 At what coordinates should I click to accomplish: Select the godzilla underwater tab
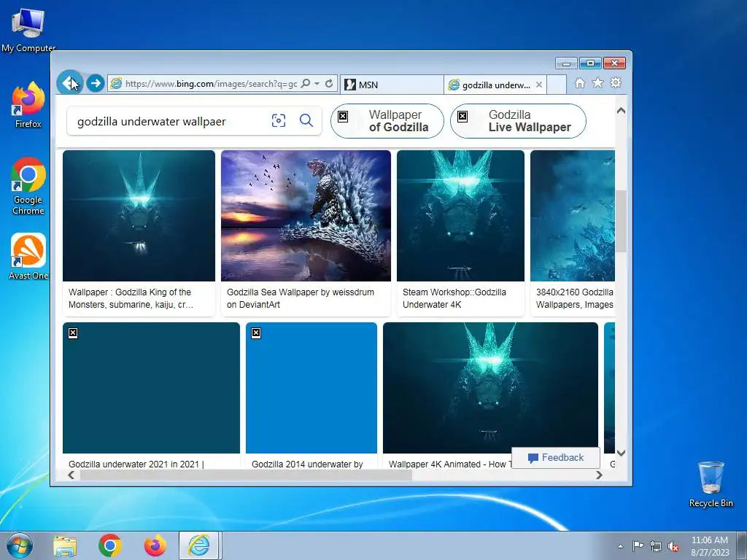(489, 85)
